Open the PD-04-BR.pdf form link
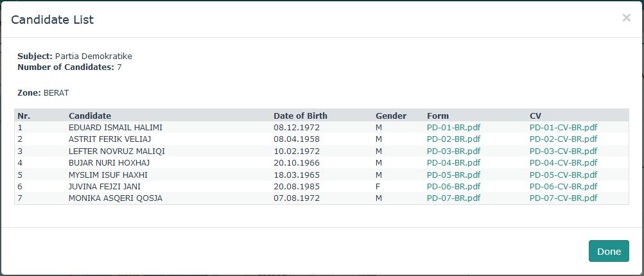Image resolution: width=644 pixels, height=276 pixels. point(453,163)
